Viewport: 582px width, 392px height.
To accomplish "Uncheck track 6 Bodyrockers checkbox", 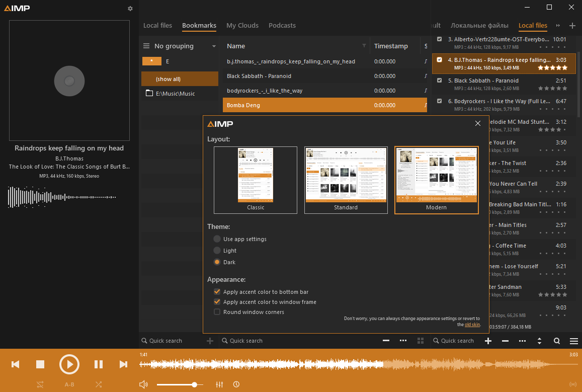I will click(440, 101).
